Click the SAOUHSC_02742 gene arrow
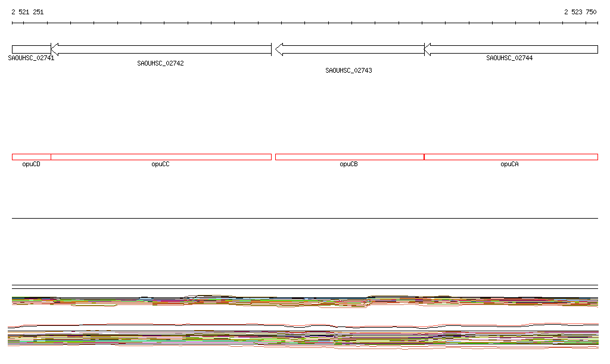The image size is (610, 364). tap(161, 49)
